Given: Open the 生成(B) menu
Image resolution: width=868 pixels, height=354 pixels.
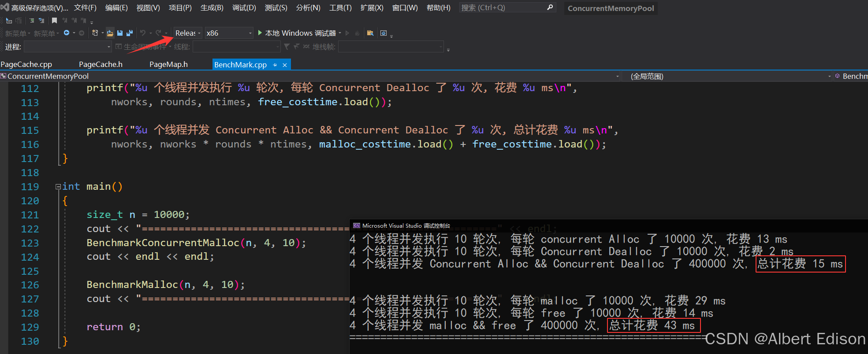Looking at the screenshot, I should [212, 7].
